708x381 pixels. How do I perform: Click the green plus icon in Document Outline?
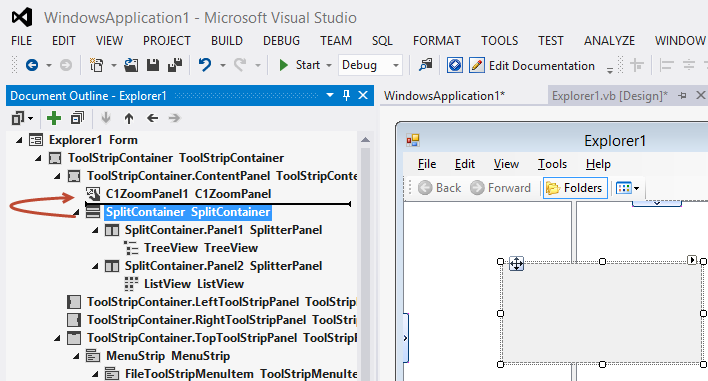54,118
